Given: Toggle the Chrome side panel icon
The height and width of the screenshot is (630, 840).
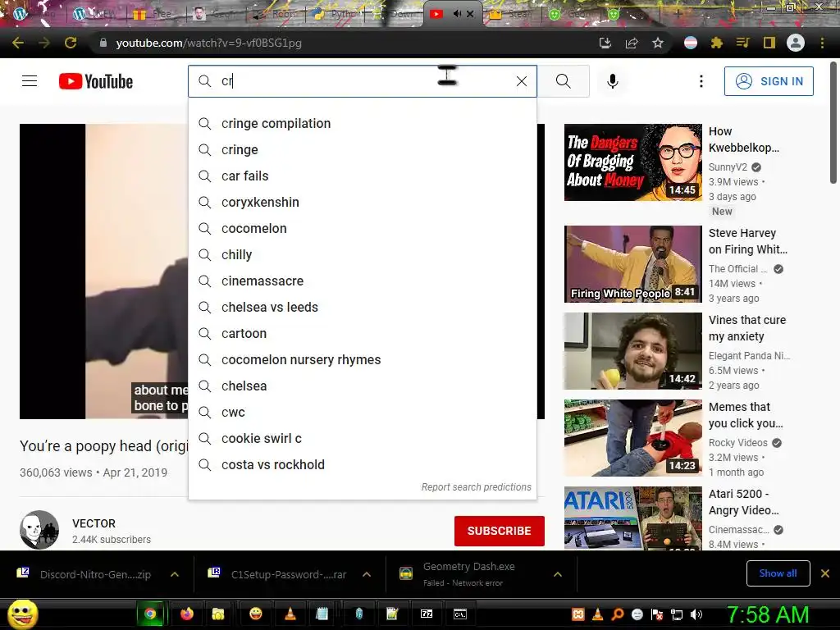Looking at the screenshot, I should coord(769,43).
